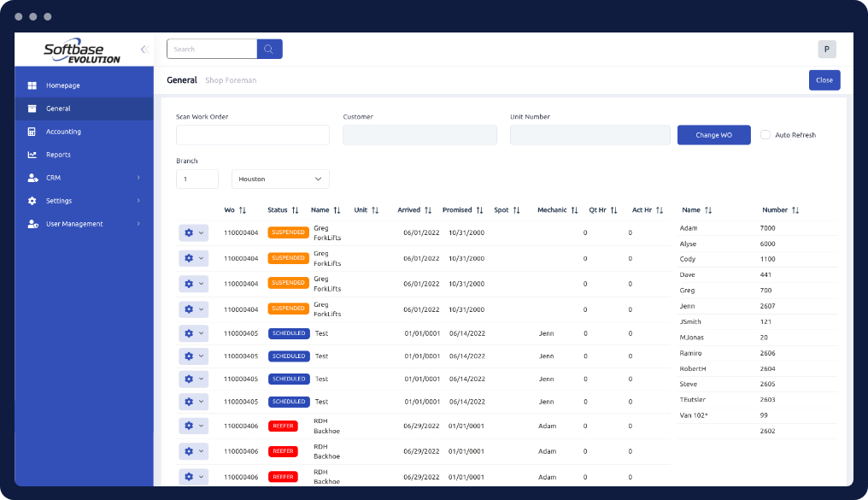Image resolution: width=868 pixels, height=500 pixels.
Task: Open the Reports section
Action: pyautogui.click(x=60, y=154)
